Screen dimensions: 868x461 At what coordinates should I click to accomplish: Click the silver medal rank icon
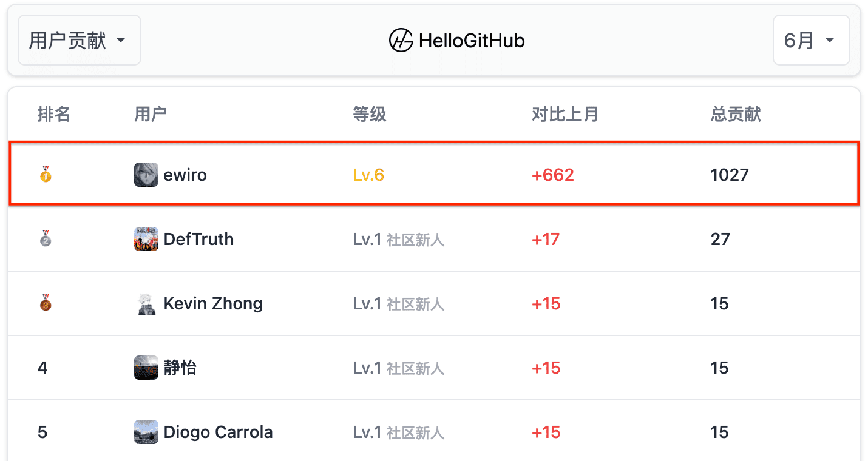[46, 239]
